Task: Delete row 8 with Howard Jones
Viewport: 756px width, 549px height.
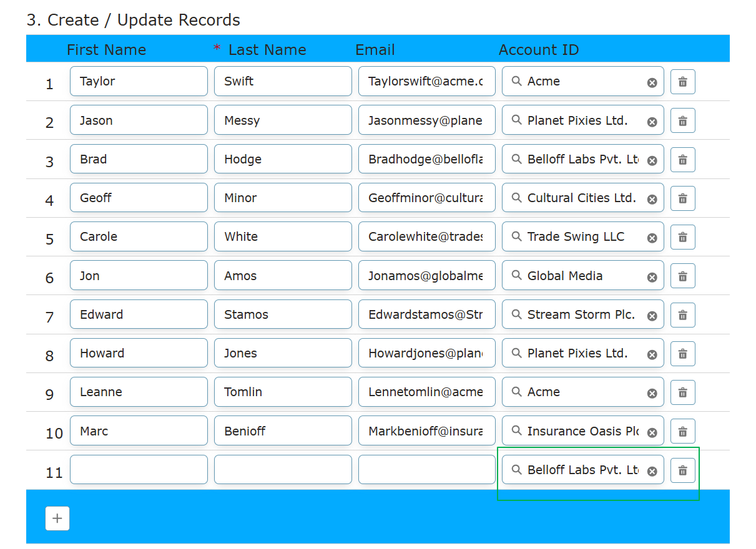Action: click(682, 354)
